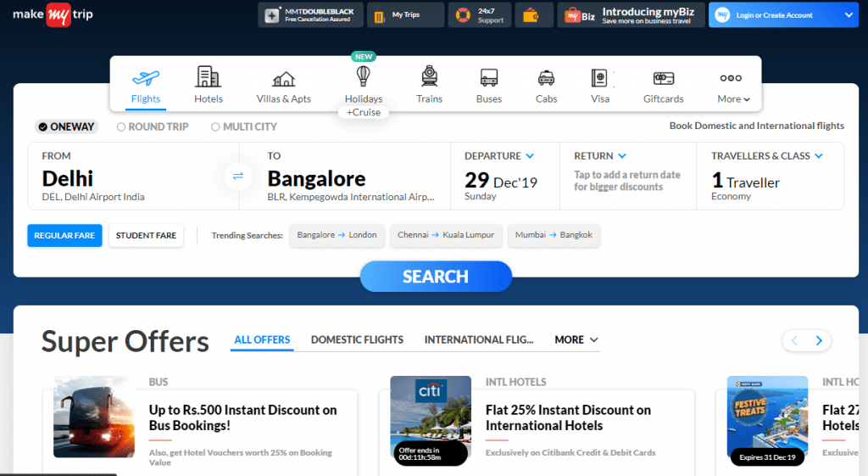The width and height of the screenshot is (868, 476).
Task: Open the Trains icon
Action: [x=429, y=76]
